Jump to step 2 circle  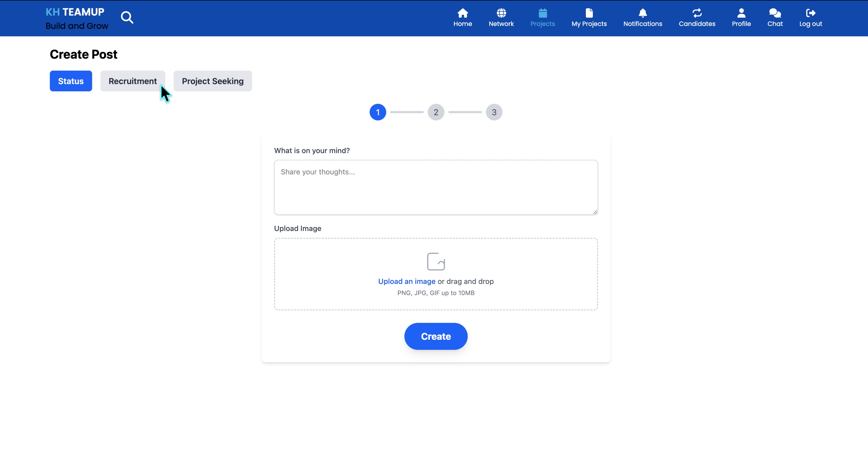(436, 112)
